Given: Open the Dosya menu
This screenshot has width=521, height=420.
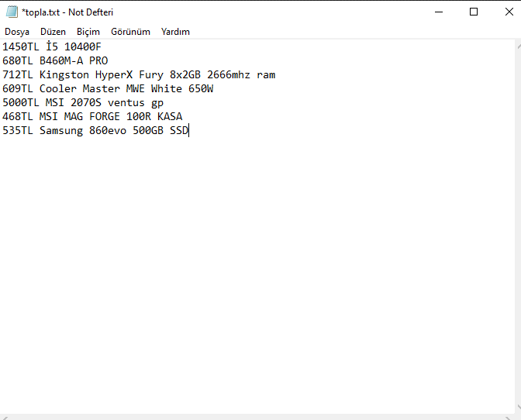Looking at the screenshot, I should tap(17, 32).
